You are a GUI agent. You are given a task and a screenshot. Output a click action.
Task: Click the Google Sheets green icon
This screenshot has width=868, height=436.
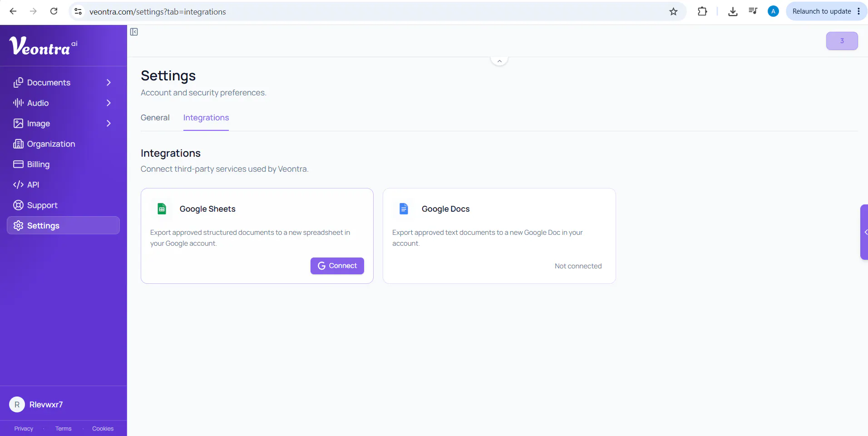(162, 209)
